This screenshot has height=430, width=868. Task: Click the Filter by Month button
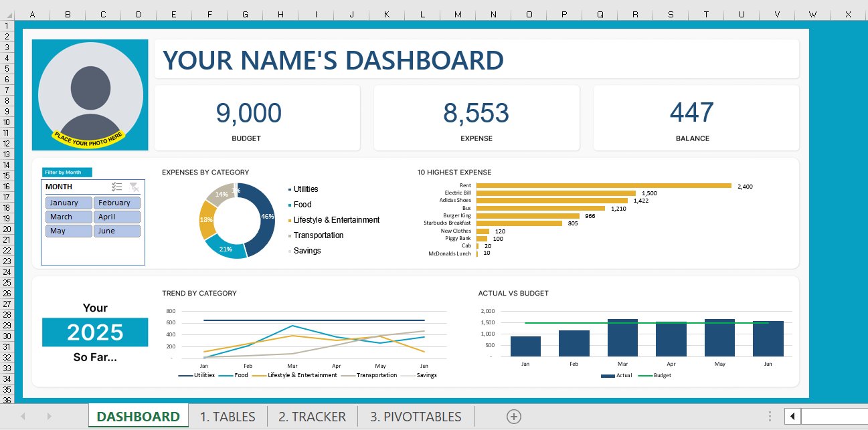click(66, 172)
